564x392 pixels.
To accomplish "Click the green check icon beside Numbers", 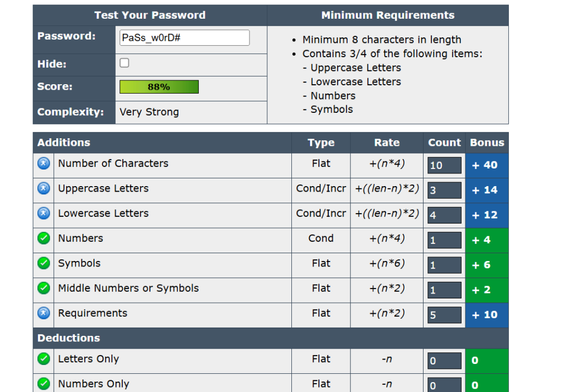I will (x=44, y=238).
